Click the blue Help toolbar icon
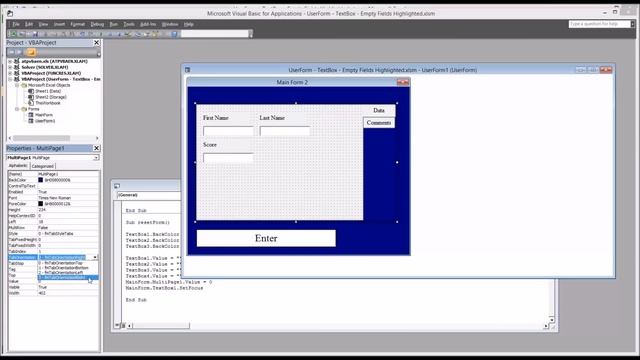This screenshot has height=360, width=640. [174, 34]
